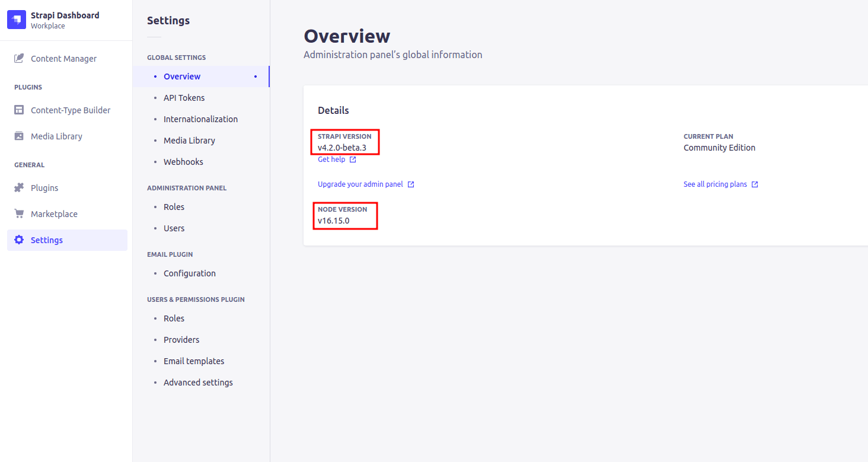This screenshot has height=462, width=868.
Task: Click the Node version value v16.15.0
Action: [x=334, y=221]
